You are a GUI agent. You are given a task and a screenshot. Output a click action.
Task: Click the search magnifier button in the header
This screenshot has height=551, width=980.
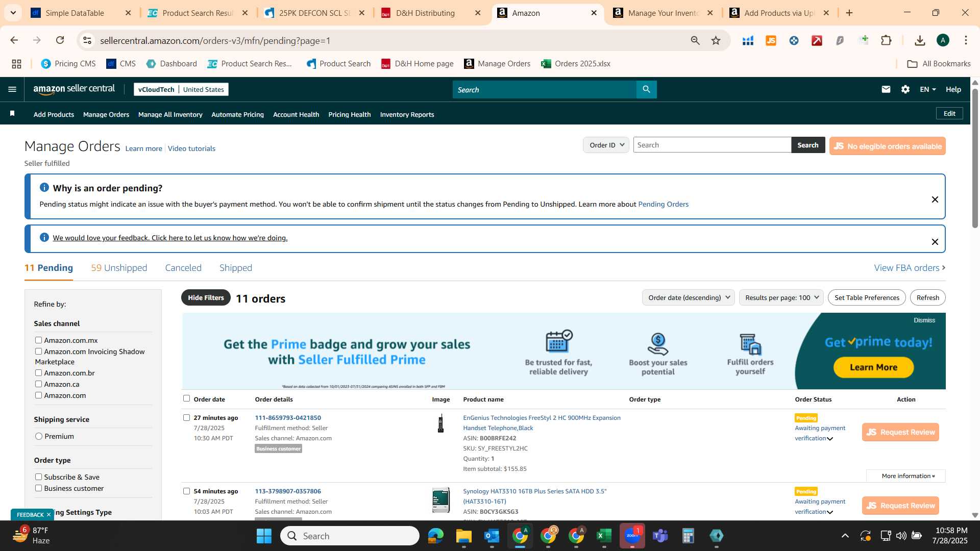click(x=646, y=89)
